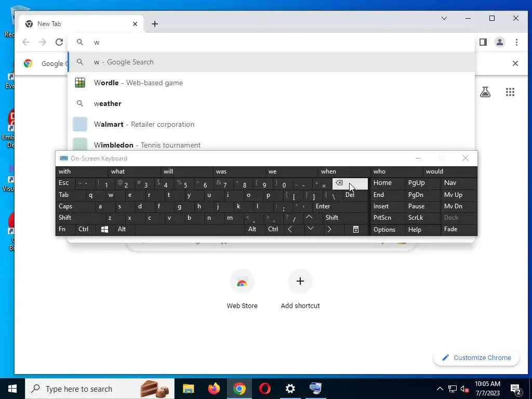Close the New Tab tab
The width and height of the screenshot is (532, 399).
click(135, 24)
